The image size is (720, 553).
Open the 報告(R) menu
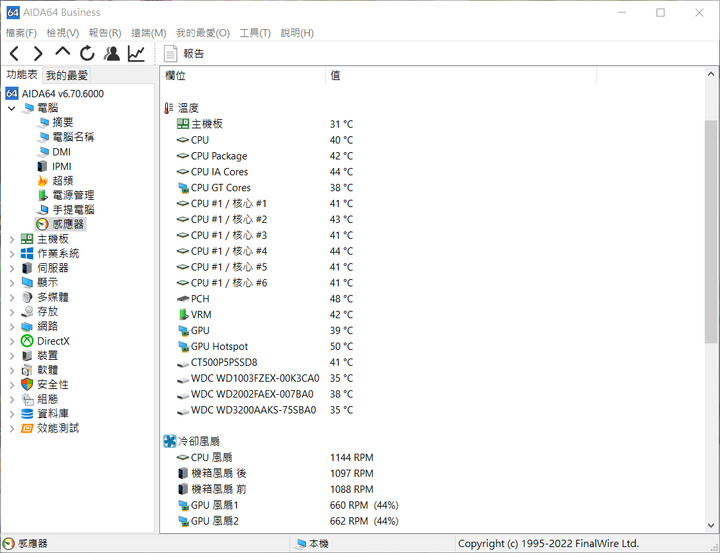click(105, 33)
